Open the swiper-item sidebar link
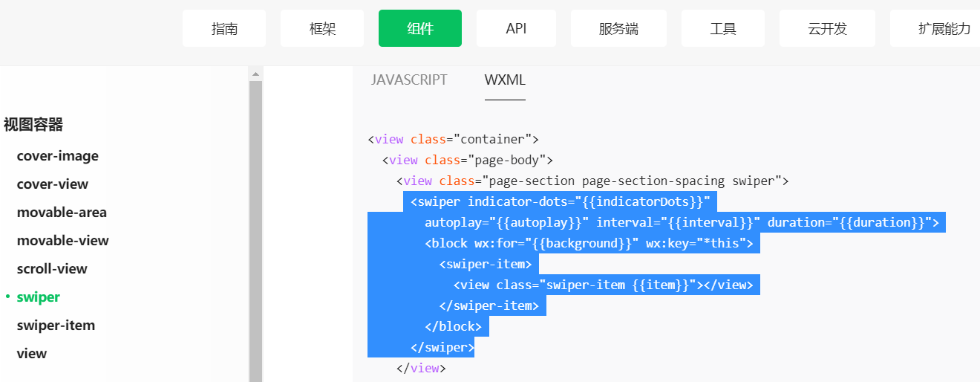Image resolution: width=980 pixels, height=382 pixels. tap(56, 326)
